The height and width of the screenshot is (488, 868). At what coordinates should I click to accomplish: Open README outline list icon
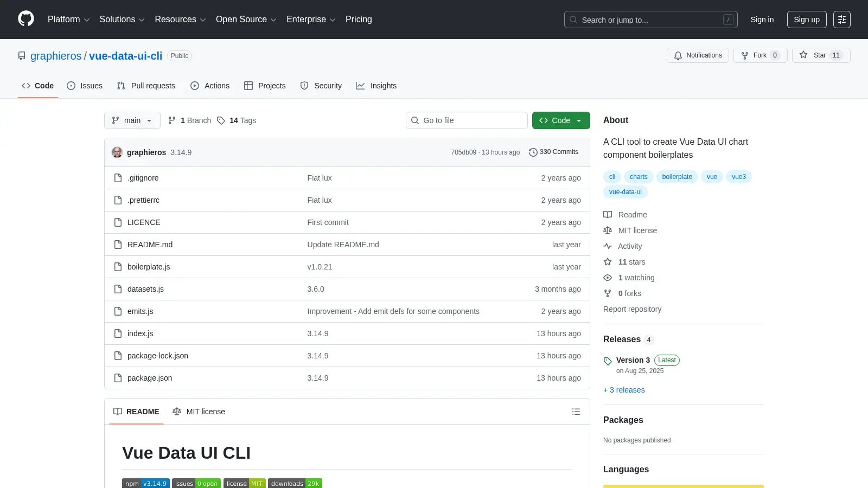(576, 412)
